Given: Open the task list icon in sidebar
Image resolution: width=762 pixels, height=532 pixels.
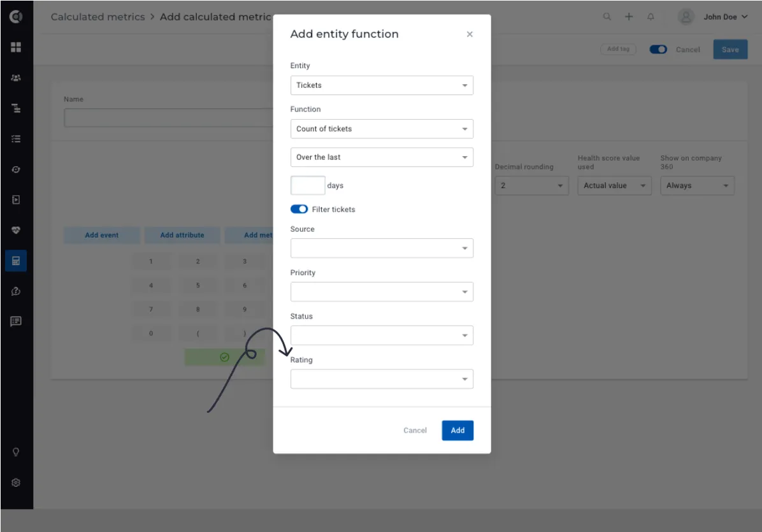Looking at the screenshot, I should [16, 139].
